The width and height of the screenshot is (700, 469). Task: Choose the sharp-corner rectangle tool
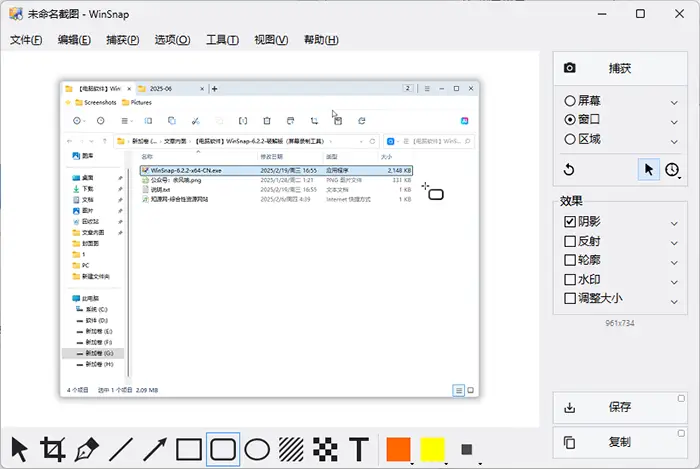(x=189, y=449)
